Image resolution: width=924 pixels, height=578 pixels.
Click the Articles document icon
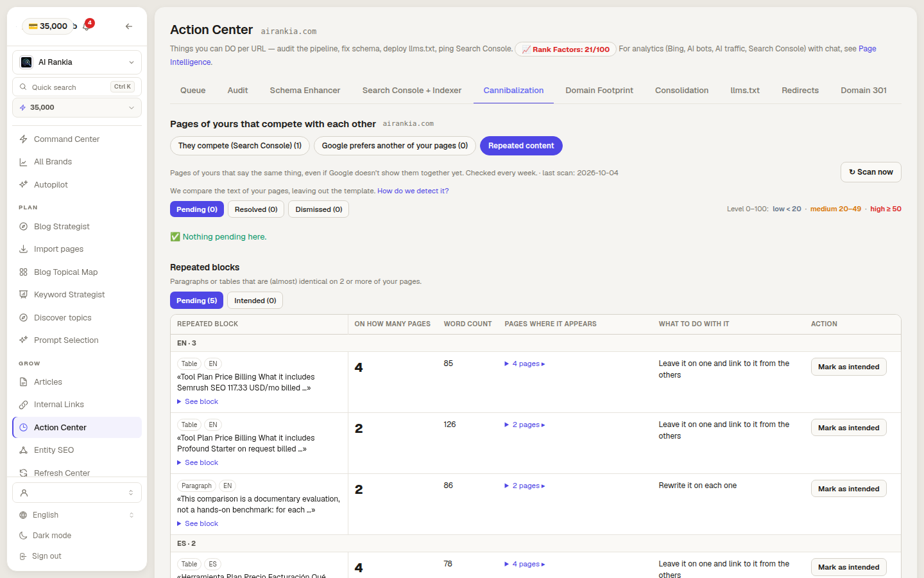(x=23, y=382)
